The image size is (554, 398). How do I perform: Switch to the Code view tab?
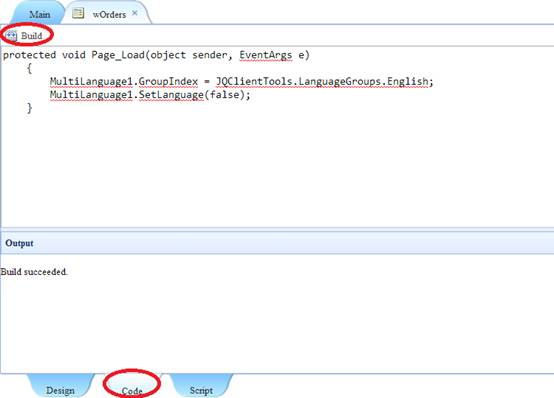coord(132,391)
